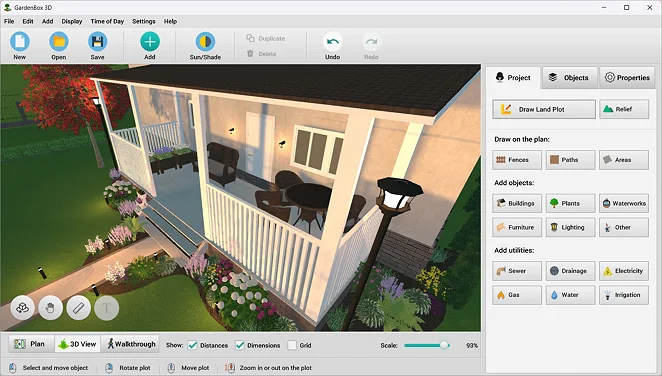Click the Fences button
Screen dimensions: 662x376
(x=517, y=160)
